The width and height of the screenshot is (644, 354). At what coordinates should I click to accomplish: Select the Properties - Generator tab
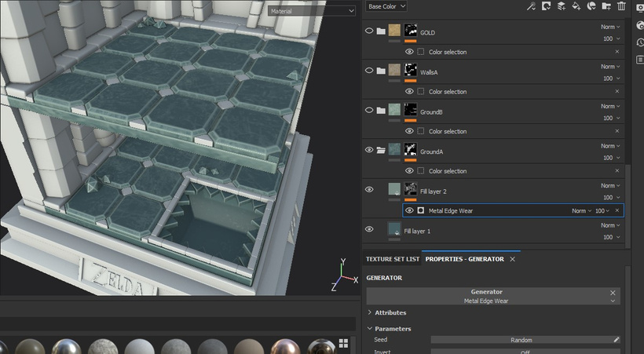pyautogui.click(x=465, y=259)
